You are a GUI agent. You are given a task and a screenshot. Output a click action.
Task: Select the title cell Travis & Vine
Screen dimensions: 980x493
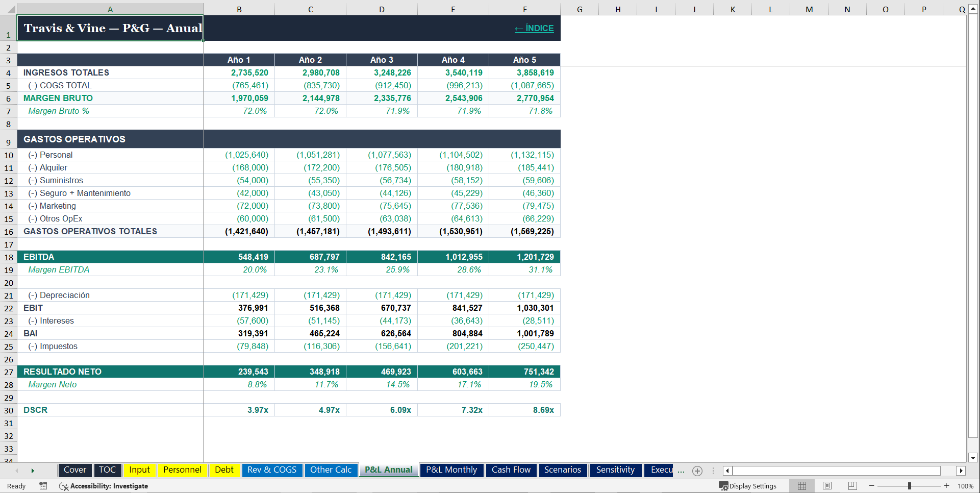pyautogui.click(x=110, y=28)
